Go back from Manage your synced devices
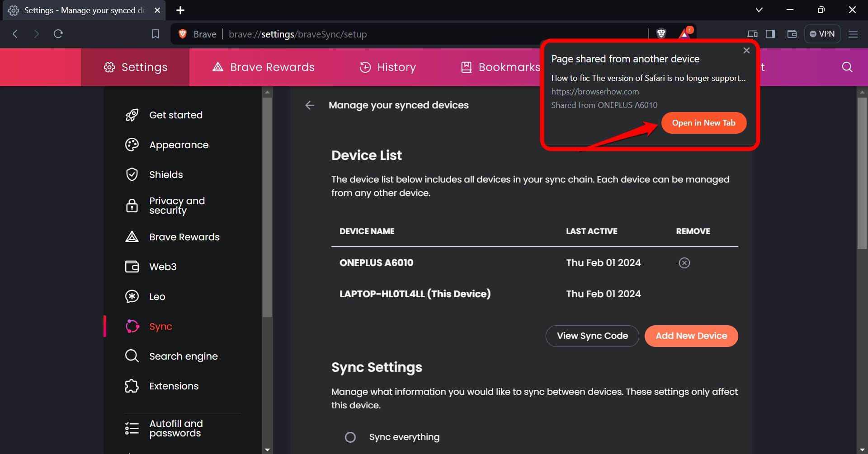Screen dimensions: 868x454 point(310,105)
